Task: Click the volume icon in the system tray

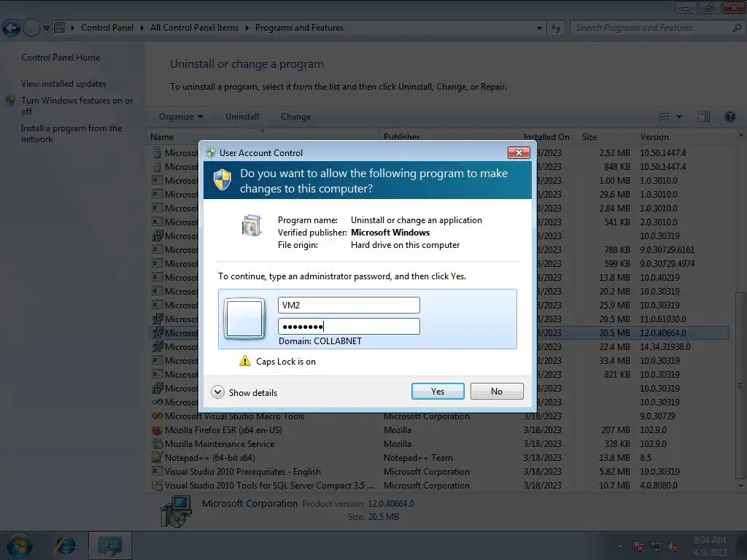Action: (x=673, y=547)
